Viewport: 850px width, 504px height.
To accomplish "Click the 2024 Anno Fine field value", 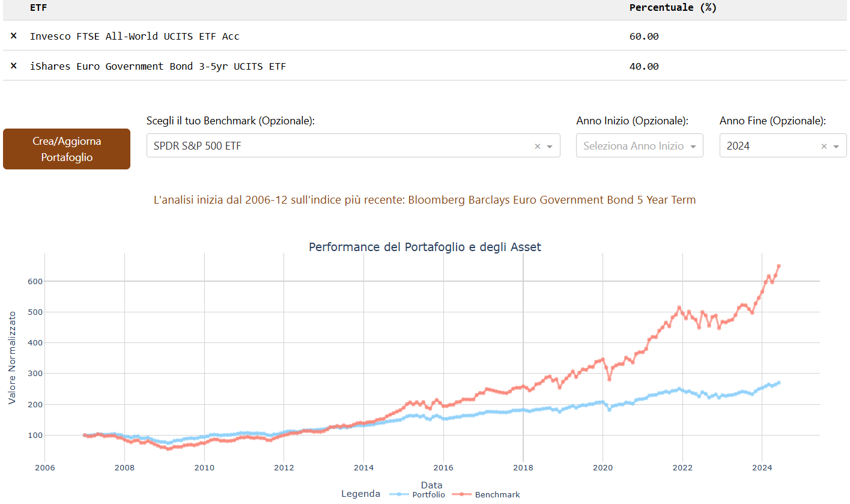I will point(738,145).
